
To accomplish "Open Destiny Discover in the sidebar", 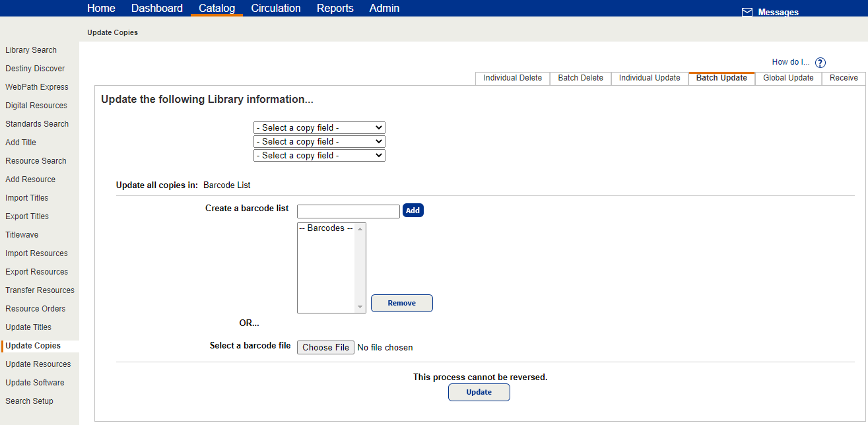I will point(35,69).
